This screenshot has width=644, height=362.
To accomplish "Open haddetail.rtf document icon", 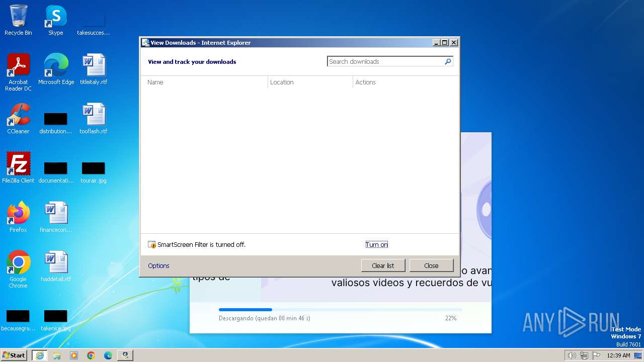I will click(56, 266).
